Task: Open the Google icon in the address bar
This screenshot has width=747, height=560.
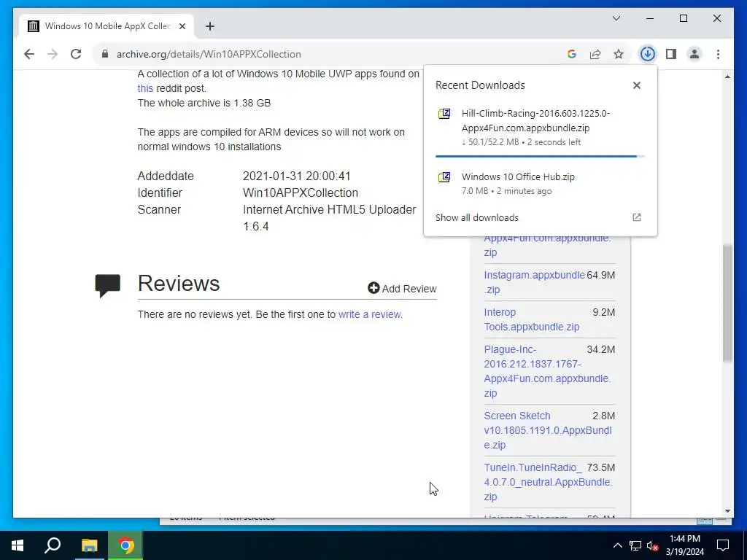Action: [x=572, y=54]
